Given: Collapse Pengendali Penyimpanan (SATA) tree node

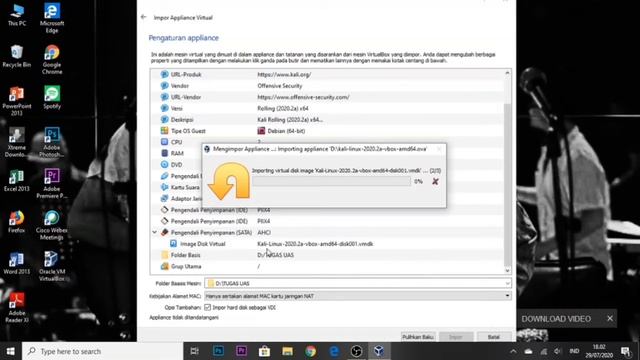Looking at the screenshot, I should coord(155,232).
